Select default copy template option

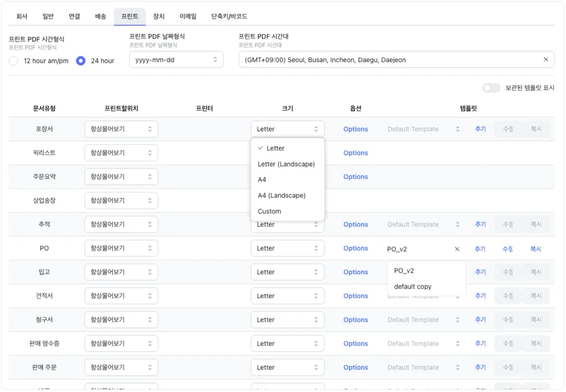(413, 287)
